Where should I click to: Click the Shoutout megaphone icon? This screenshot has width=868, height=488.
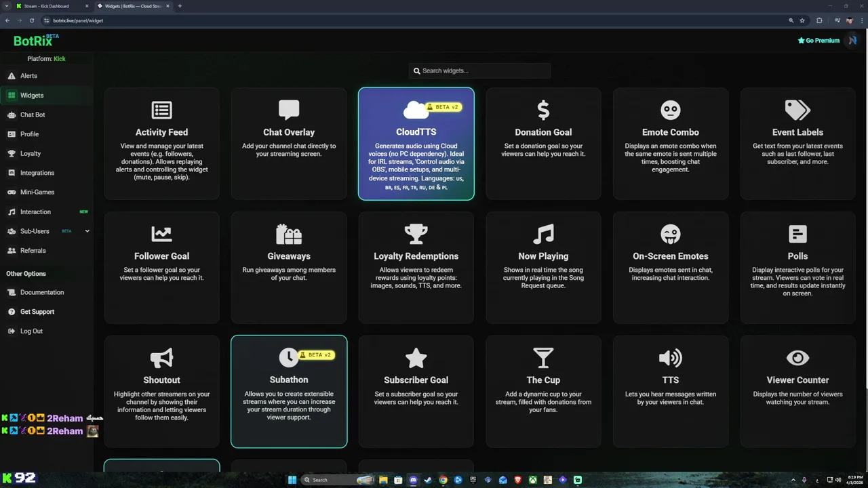coord(161,358)
